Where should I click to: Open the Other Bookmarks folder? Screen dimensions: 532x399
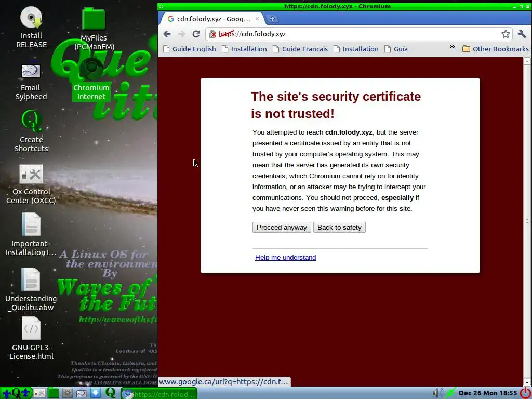(x=495, y=49)
